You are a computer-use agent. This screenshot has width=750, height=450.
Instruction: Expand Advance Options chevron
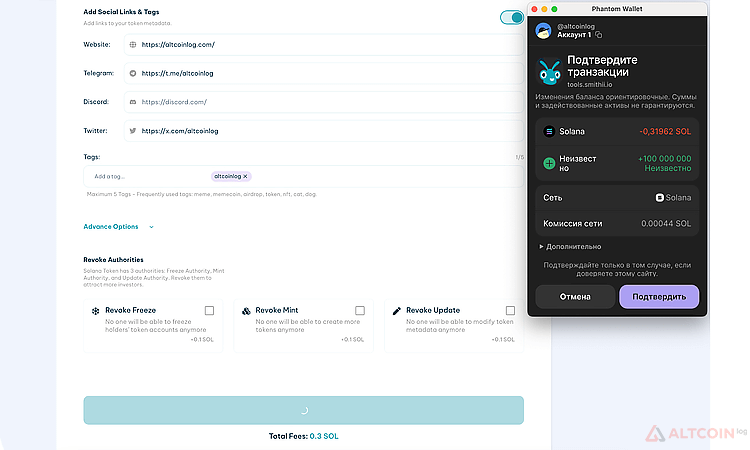[151, 227]
